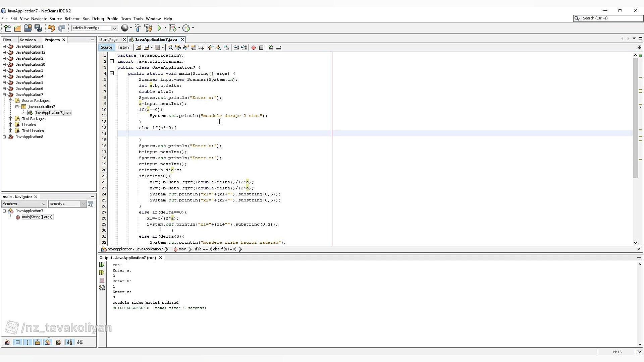The image size is (644, 362).
Task: Click the Redo arrow icon
Action: [62, 28]
